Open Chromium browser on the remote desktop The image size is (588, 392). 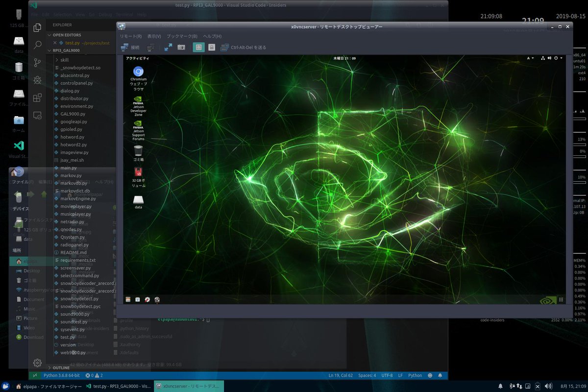coord(138,79)
